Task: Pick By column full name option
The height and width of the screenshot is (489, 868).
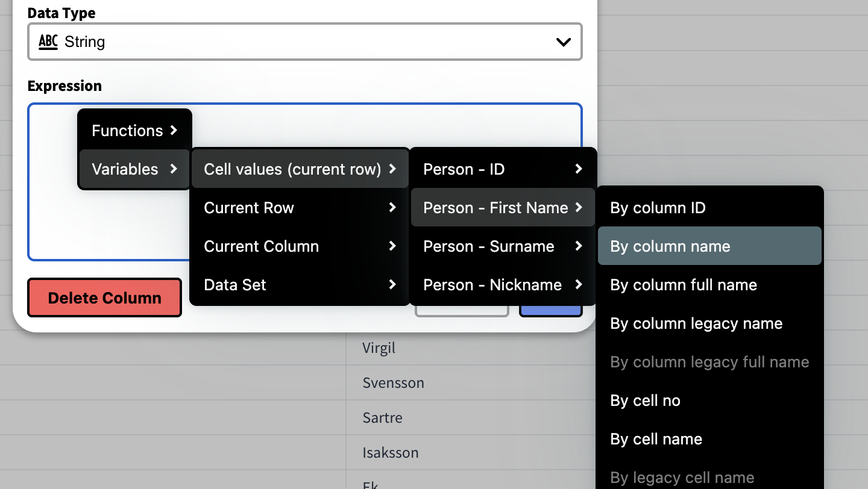Action: click(709, 285)
